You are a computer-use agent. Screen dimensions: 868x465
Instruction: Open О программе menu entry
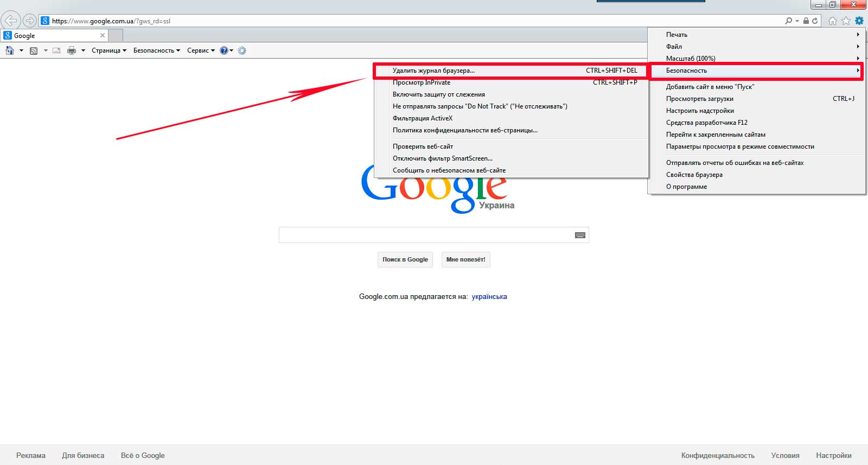click(x=757, y=187)
